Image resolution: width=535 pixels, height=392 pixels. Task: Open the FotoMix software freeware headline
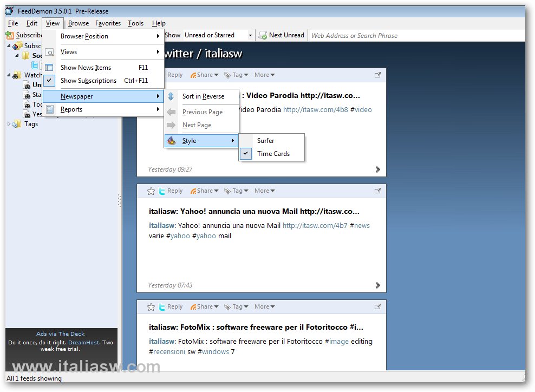(256, 328)
